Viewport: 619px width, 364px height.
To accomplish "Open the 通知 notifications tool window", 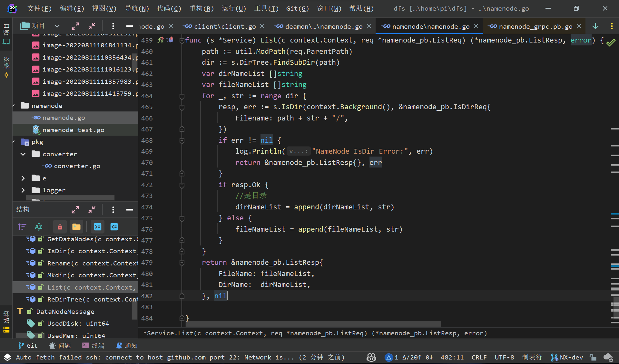I will point(127,345).
